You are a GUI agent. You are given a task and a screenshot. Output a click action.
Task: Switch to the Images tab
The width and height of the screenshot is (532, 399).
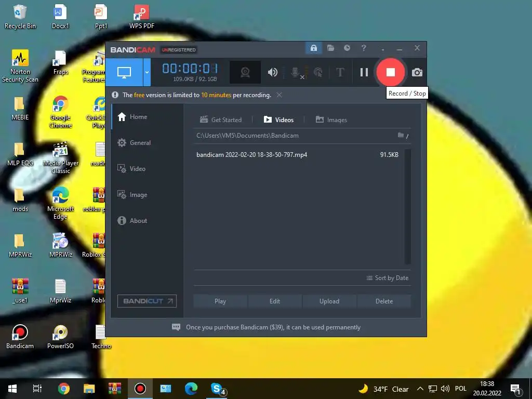331,119
